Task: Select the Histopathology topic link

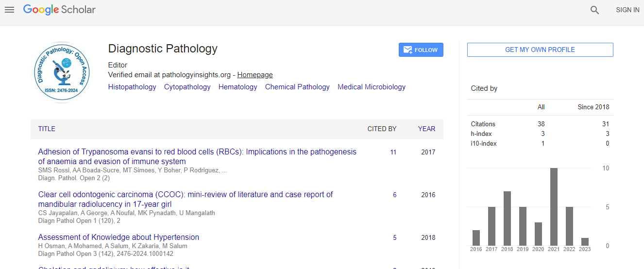Action: [x=132, y=87]
